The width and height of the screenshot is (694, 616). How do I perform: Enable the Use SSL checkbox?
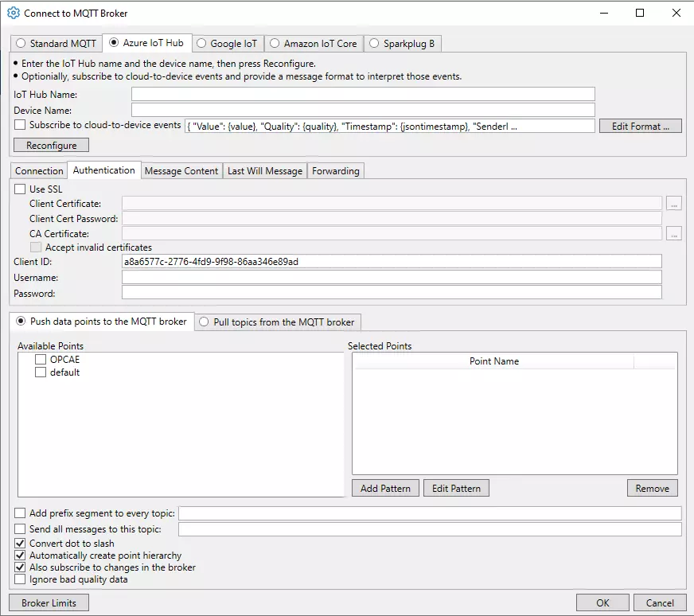tap(20, 189)
